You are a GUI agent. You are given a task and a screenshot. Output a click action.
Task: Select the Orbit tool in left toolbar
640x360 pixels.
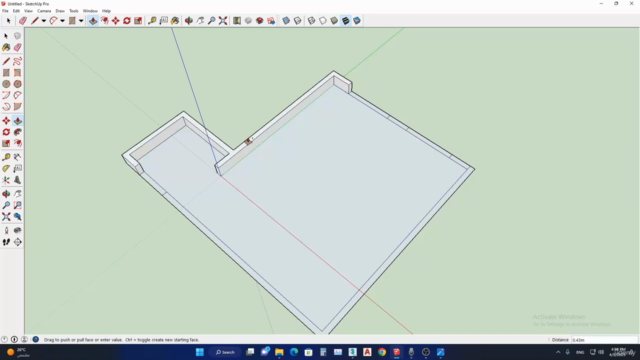[6, 194]
